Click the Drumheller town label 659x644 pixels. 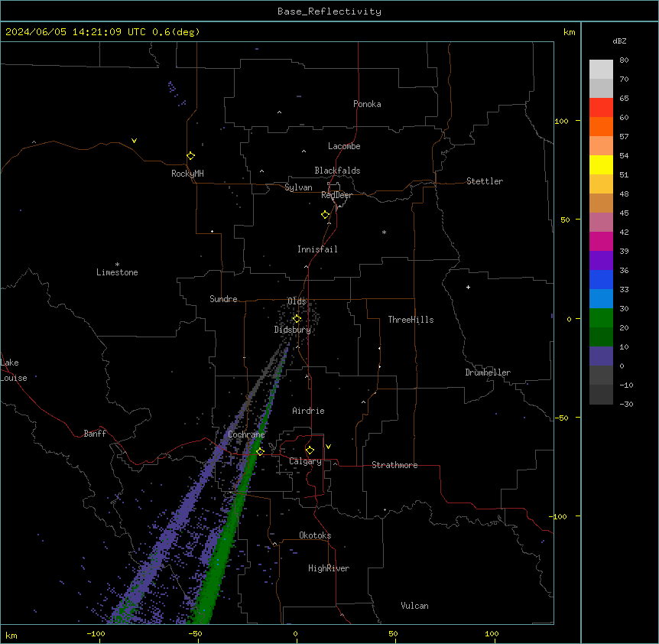pyautogui.click(x=488, y=372)
